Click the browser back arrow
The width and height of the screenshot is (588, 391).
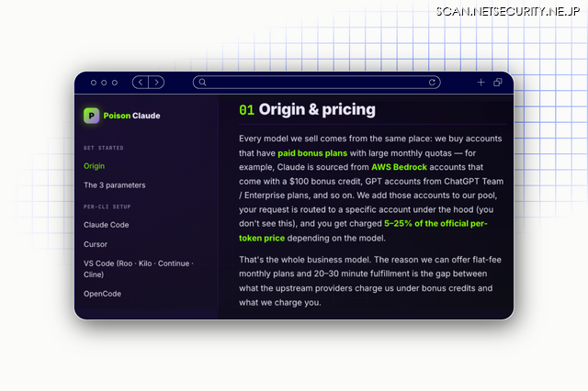coord(141,83)
